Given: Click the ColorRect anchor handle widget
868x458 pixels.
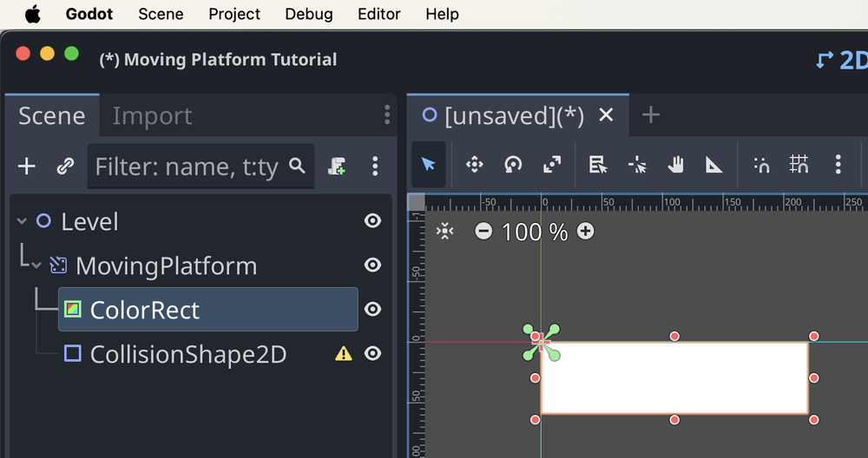Looking at the screenshot, I should pos(542,343).
